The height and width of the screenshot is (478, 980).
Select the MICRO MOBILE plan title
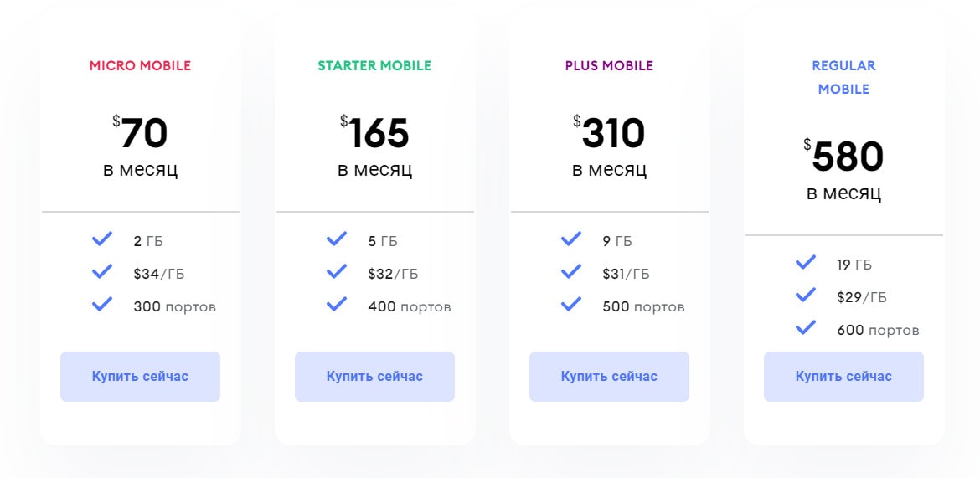(x=140, y=65)
